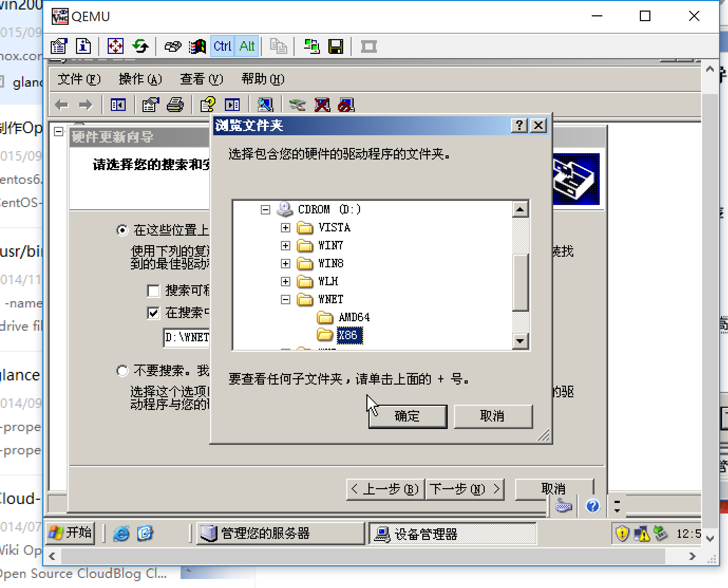
Task: Click the pane icon right of help
Action: 232,105
